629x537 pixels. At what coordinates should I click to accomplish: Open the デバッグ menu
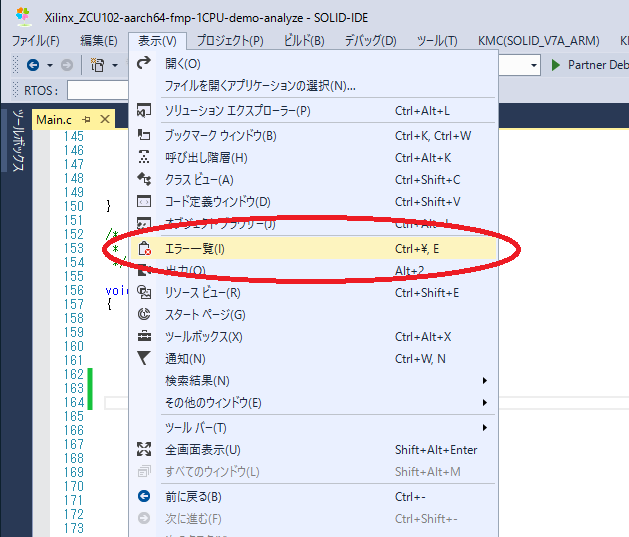pyautogui.click(x=370, y=41)
